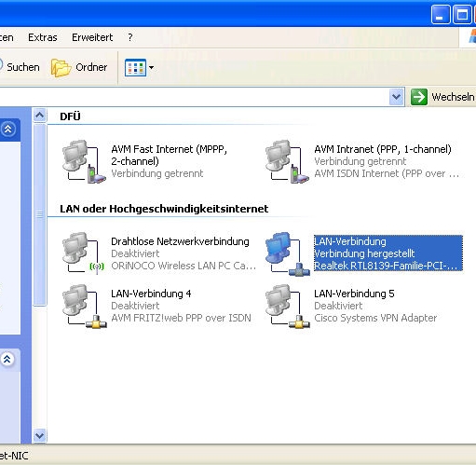Click the green Wechseln arrow icon

point(419,97)
